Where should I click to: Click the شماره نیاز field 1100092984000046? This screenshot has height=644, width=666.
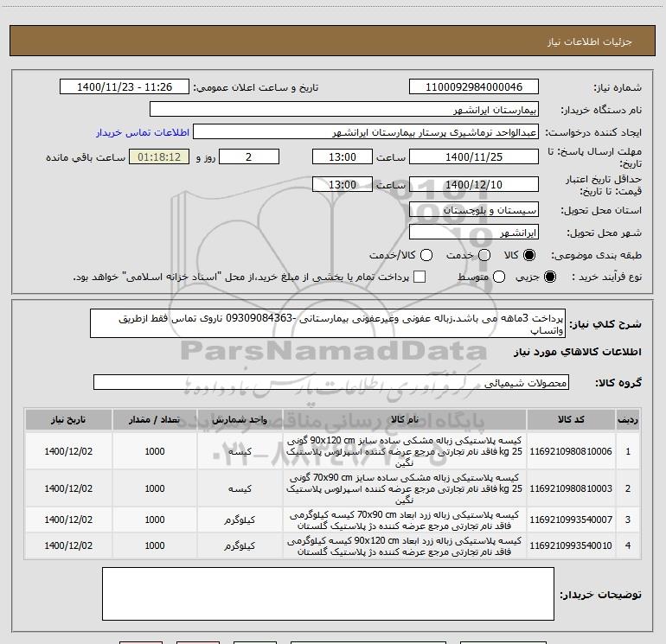[x=474, y=87]
